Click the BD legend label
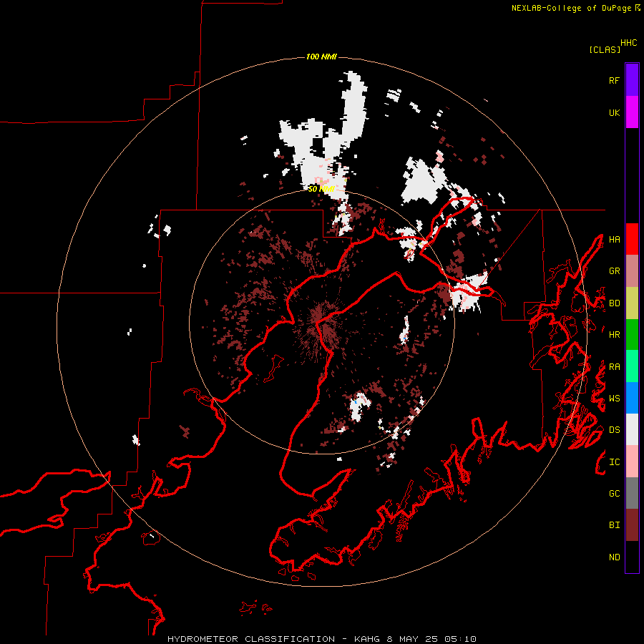The height and width of the screenshot is (644, 644). coord(614,303)
